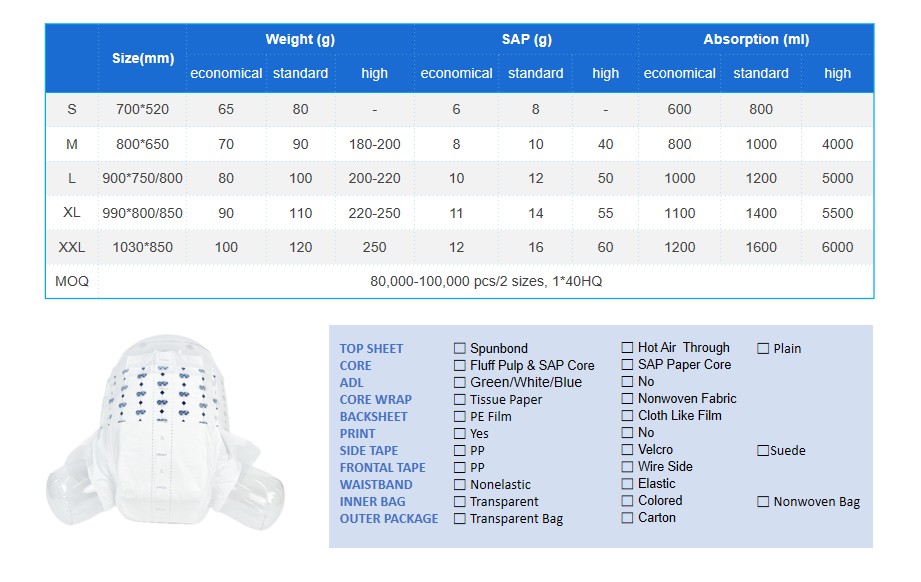The width and height of the screenshot is (921, 582).
Task: Tick the Carton outer package checkbox
Action: tap(627, 518)
